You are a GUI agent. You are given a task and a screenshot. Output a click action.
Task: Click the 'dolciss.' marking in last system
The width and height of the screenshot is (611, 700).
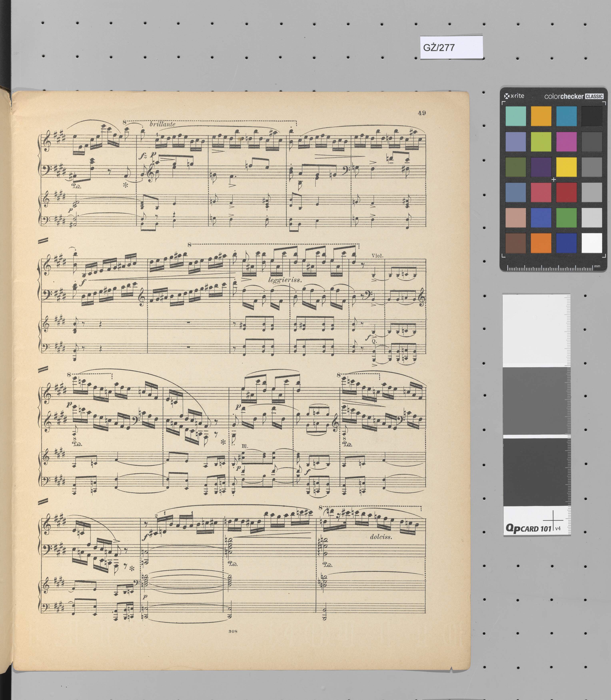click(381, 537)
